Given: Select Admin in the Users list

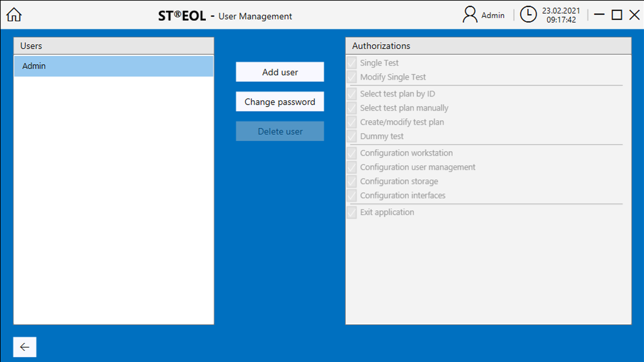Looking at the screenshot, I should pos(113,66).
